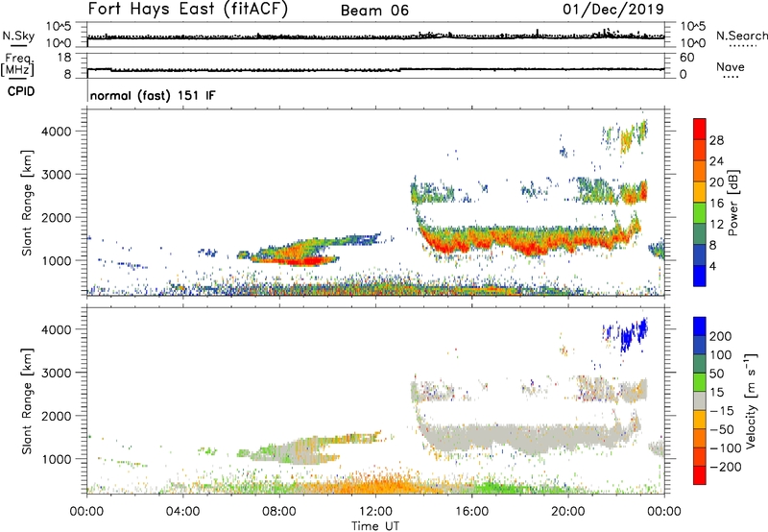Click the '16:00' time axis tick label

[x=471, y=512]
